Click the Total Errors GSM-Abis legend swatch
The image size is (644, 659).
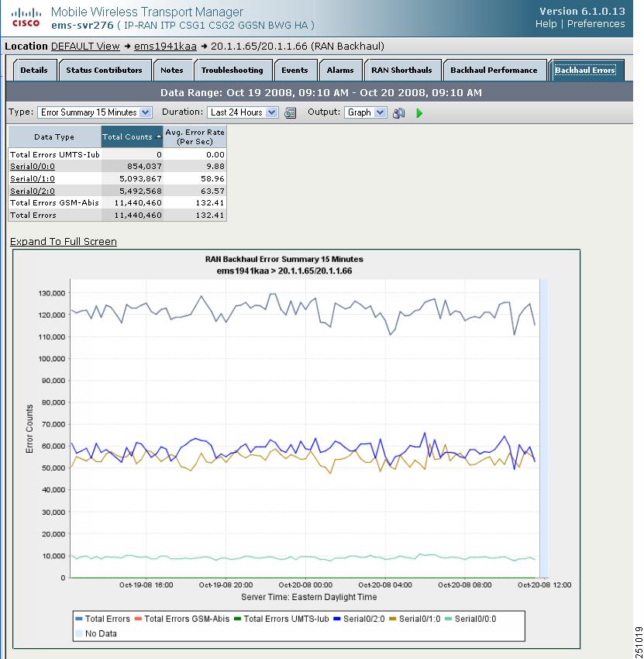[138, 619]
